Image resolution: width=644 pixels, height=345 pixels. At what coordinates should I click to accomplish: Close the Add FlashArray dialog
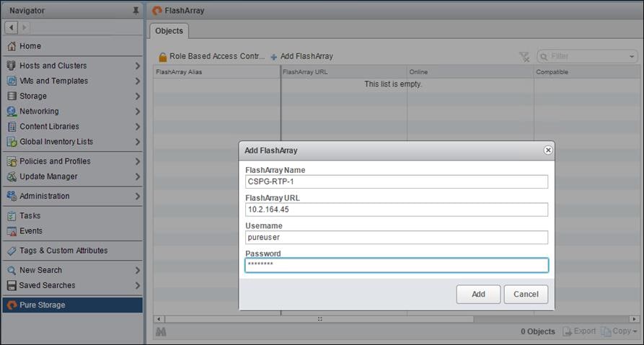coord(548,150)
